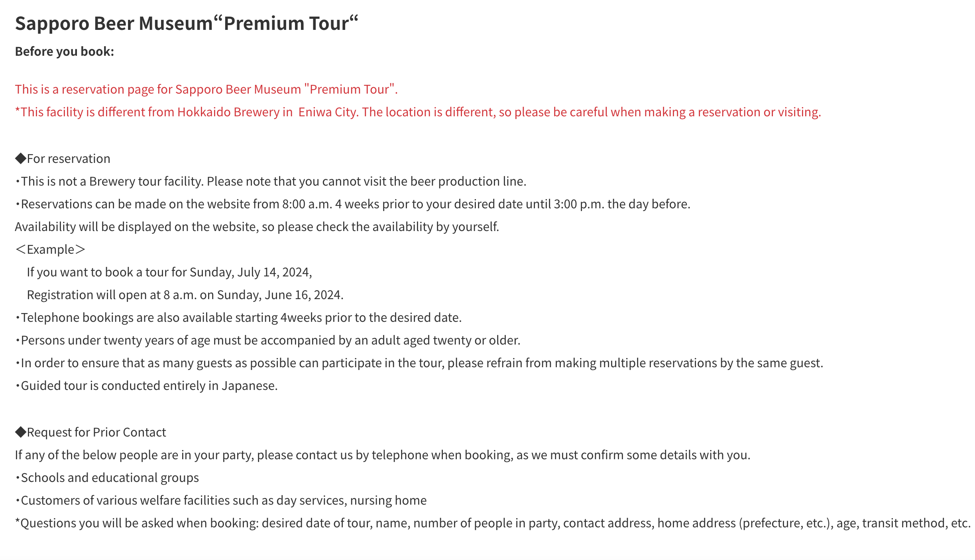
Task: Click the "Example" label in angle brackets
Action: 50,249
